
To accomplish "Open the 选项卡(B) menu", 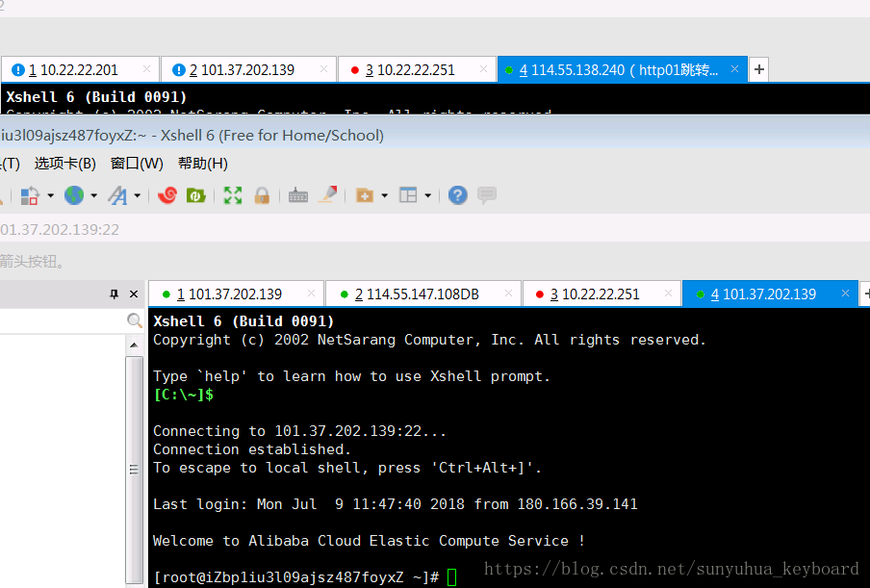I will coord(64,164).
